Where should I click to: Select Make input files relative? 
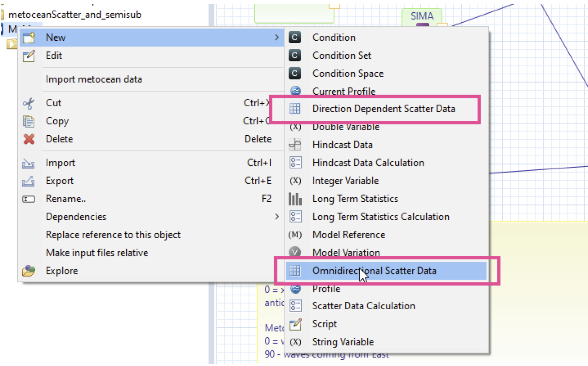click(97, 253)
